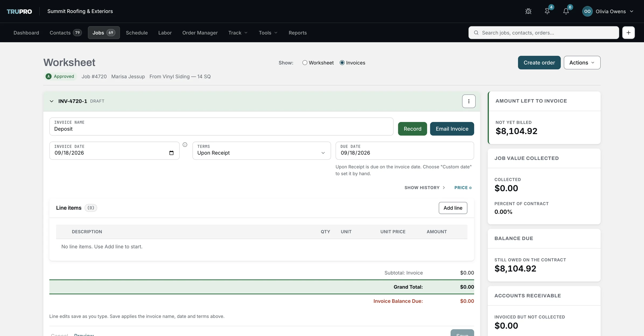
Task: Focus the search jobs, contacts, orders box
Action: (544, 32)
